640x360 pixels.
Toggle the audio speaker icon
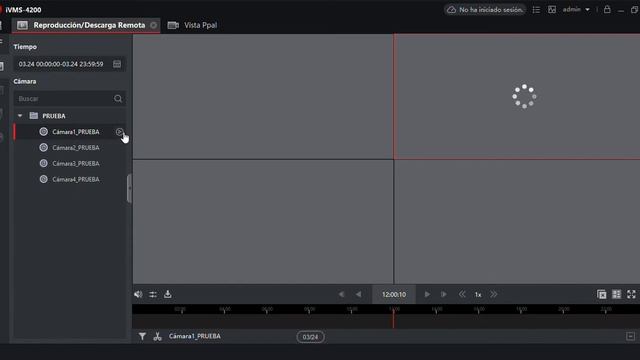(x=138, y=294)
